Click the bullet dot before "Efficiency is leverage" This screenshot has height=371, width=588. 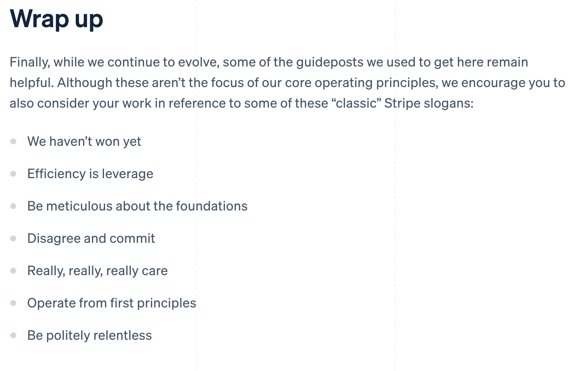[x=14, y=174]
